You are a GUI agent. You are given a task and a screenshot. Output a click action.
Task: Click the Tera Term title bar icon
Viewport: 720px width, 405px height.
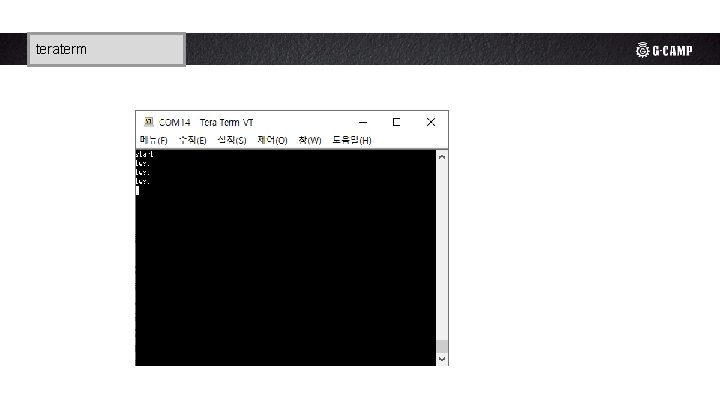pos(149,122)
